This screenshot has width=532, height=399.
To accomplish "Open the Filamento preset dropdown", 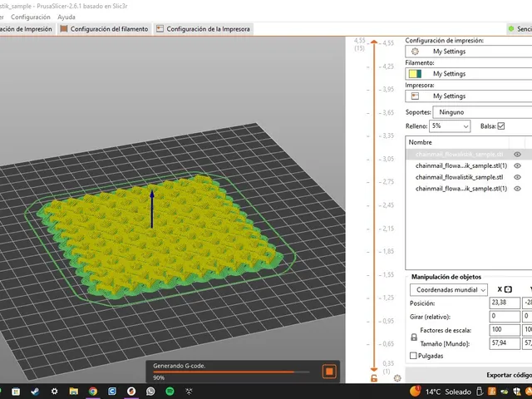I will pos(469,74).
